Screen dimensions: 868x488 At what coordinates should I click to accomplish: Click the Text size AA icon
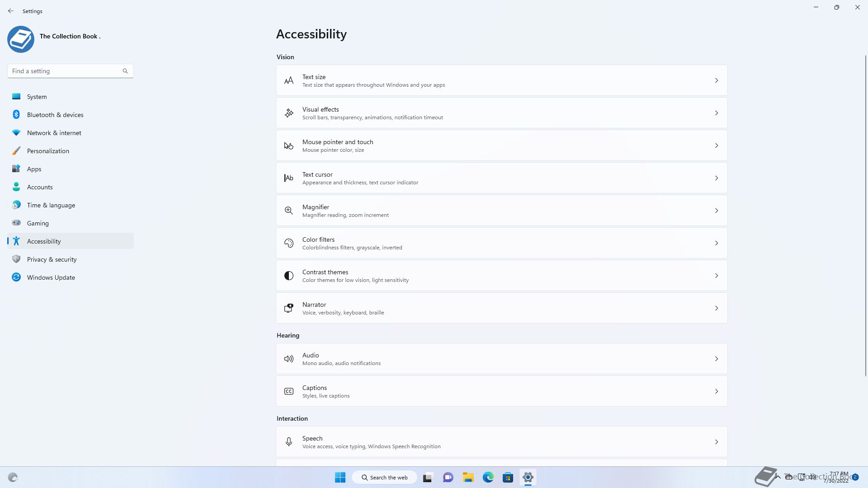(289, 80)
